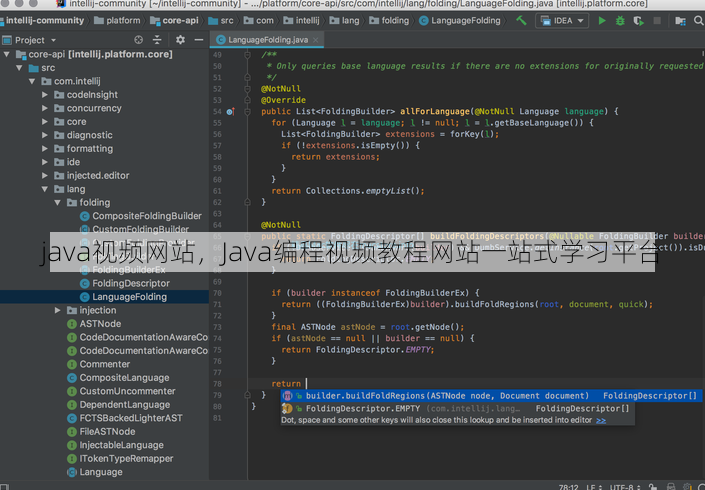Choose builder.buildFoldRegions completion suggestion
Image resolution: width=705 pixels, height=490 pixels.
coord(490,396)
